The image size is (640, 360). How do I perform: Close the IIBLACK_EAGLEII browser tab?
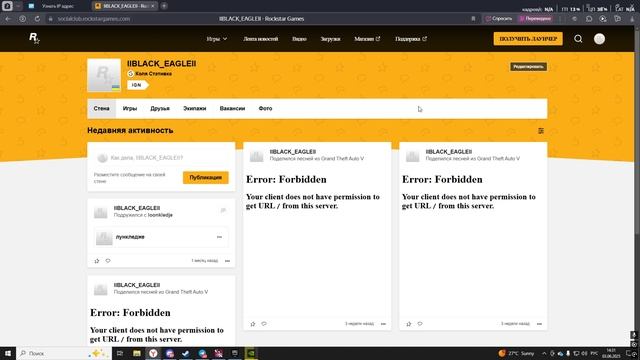click(x=153, y=6)
